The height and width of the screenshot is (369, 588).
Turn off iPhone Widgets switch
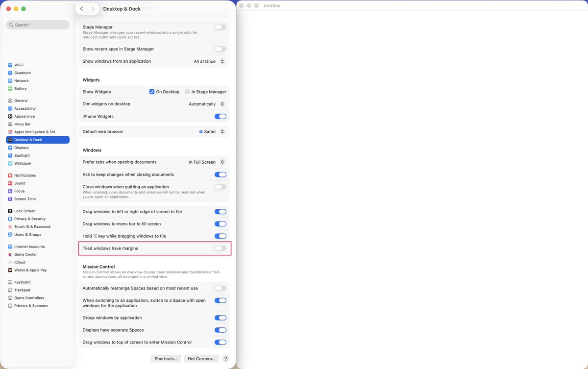tap(220, 117)
